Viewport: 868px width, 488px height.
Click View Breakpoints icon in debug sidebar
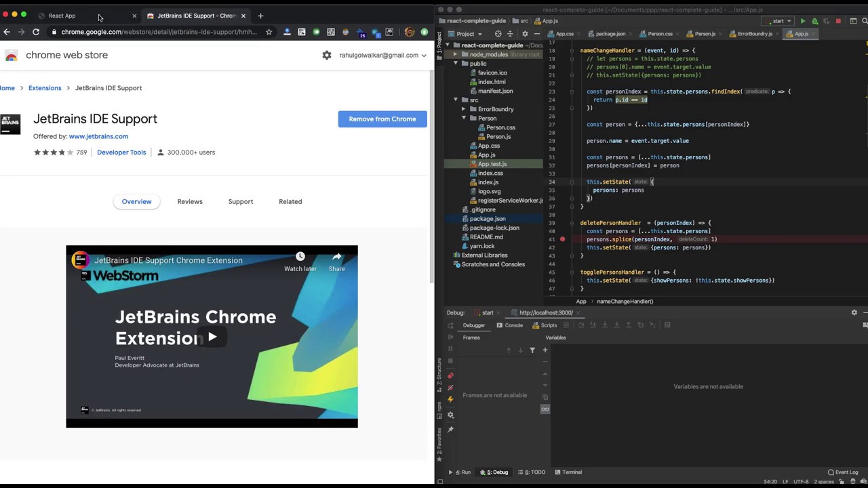(x=450, y=375)
